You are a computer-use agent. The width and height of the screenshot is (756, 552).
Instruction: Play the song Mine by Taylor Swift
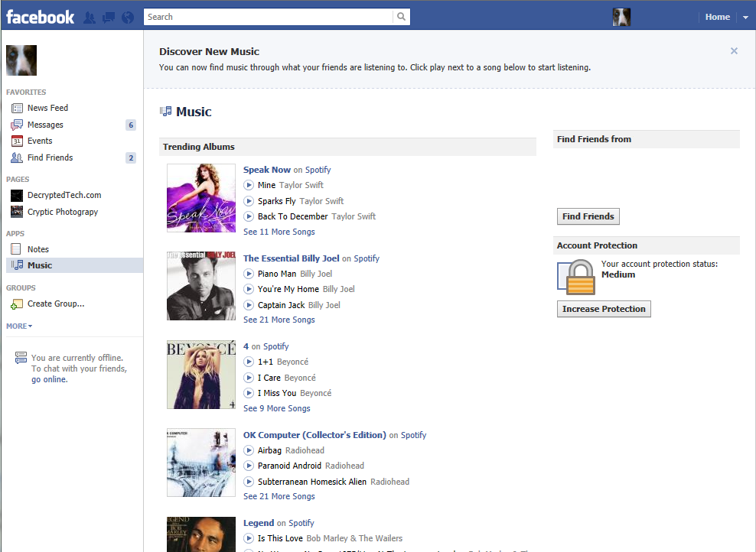point(249,185)
